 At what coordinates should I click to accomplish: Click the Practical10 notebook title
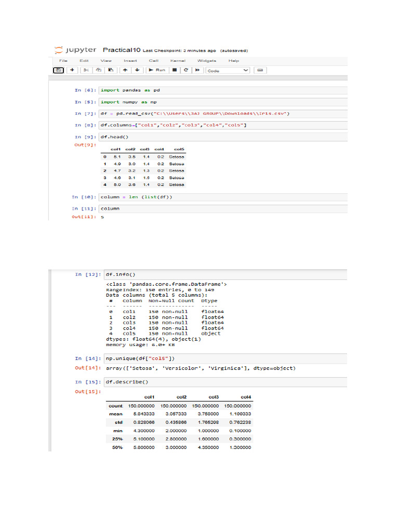click(x=122, y=50)
